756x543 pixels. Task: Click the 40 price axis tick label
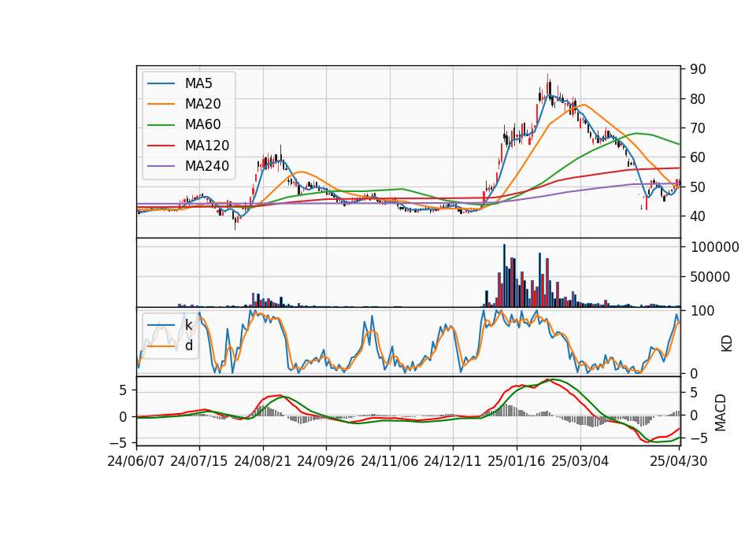[x=698, y=216]
